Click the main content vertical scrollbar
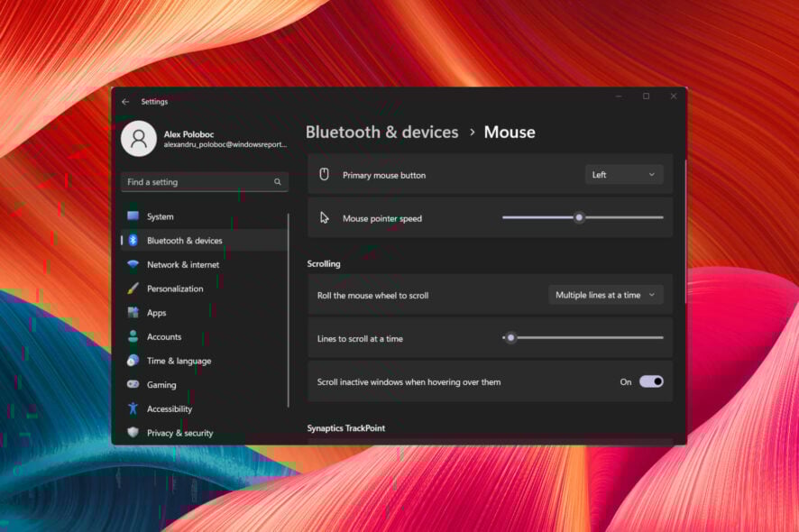 685,232
